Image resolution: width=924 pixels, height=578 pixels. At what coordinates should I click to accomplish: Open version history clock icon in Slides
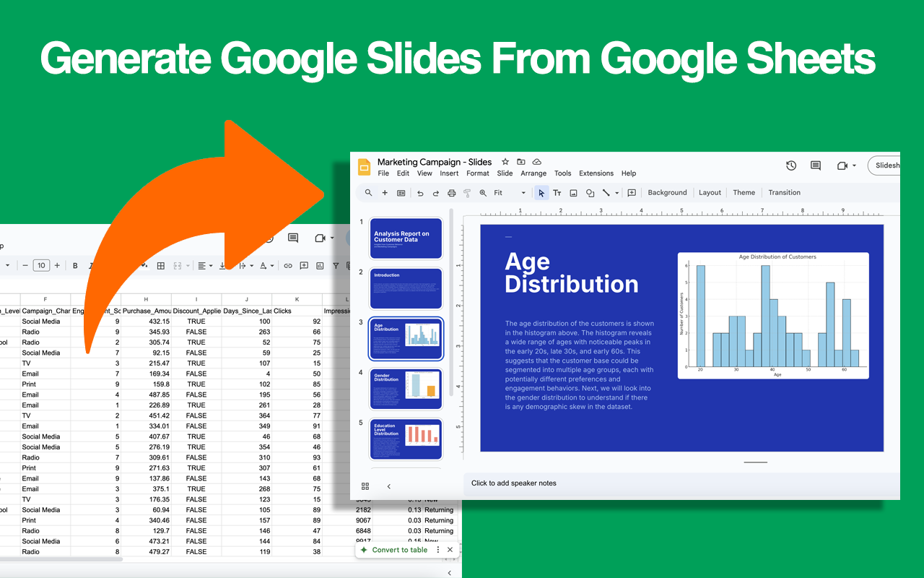point(791,165)
